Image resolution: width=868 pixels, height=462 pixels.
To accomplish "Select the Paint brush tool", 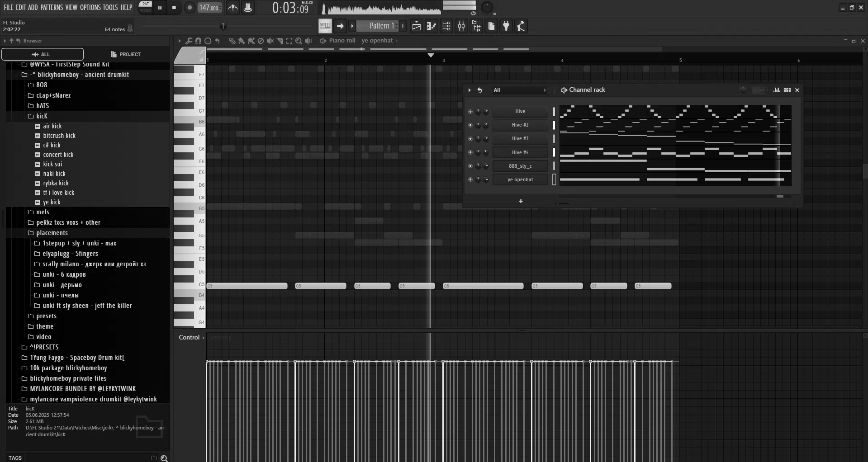I will click(x=242, y=41).
